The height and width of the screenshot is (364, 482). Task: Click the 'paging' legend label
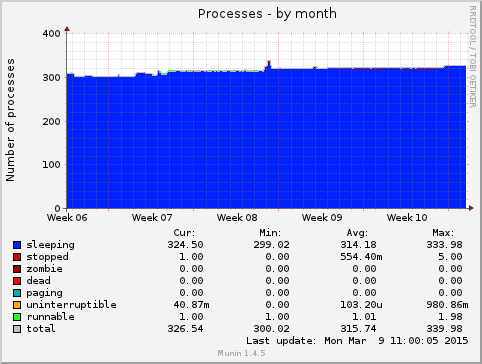[44, 293]
